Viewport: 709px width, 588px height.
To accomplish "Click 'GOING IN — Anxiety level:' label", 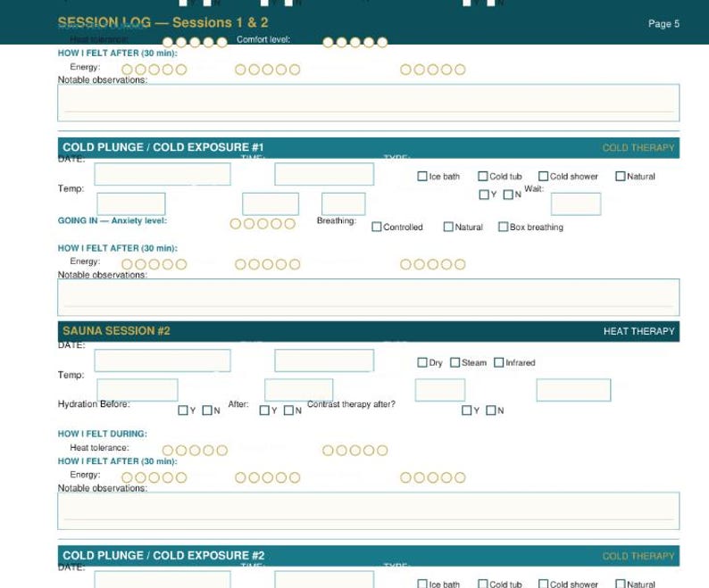I will coord(113,220).
